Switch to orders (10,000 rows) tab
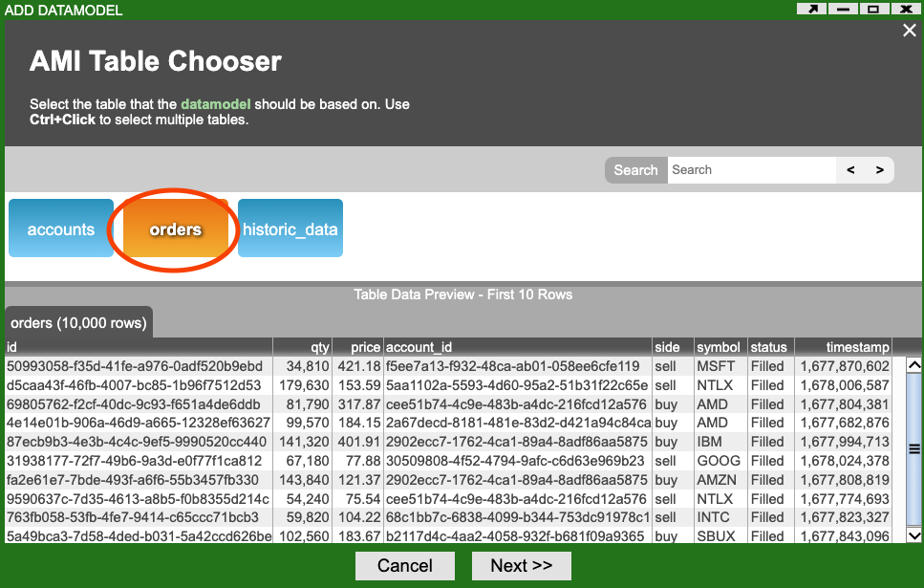 pyautogui.click(x=78, y=322)
